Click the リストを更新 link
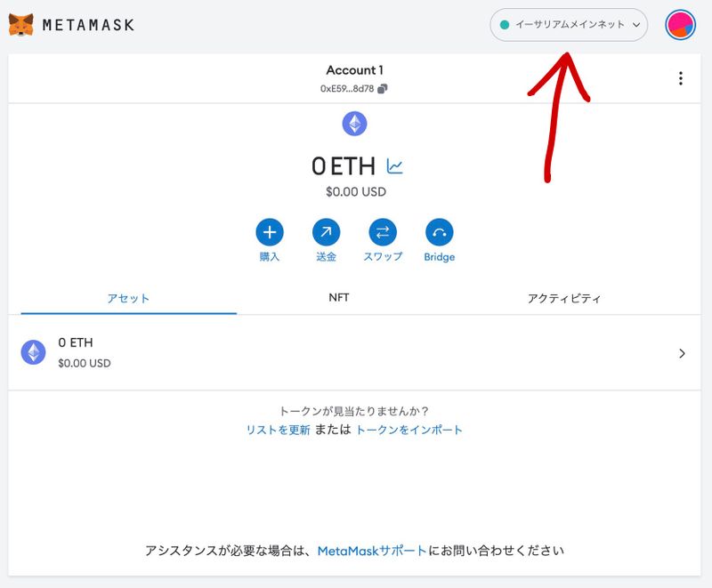The image size is (712, 588). (x=278, y=431)
